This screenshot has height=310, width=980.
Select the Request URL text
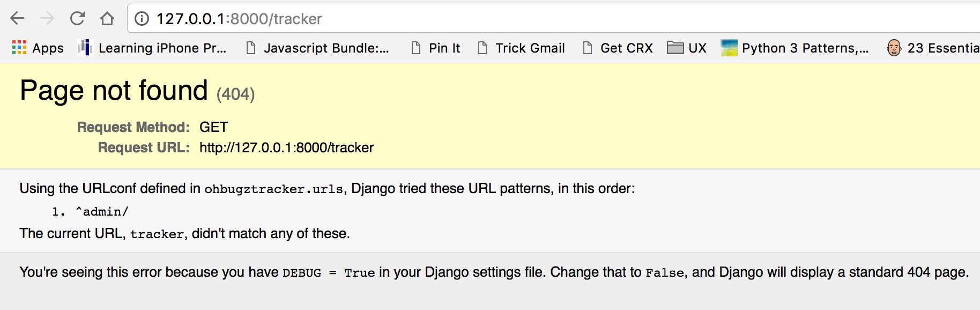click(x=286, y=147)
